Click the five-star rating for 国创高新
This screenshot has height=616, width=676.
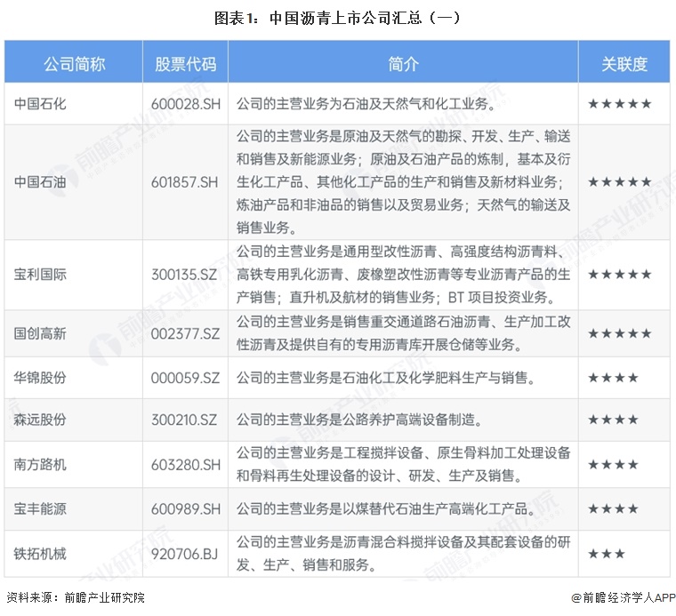click(x=620, y=333)
